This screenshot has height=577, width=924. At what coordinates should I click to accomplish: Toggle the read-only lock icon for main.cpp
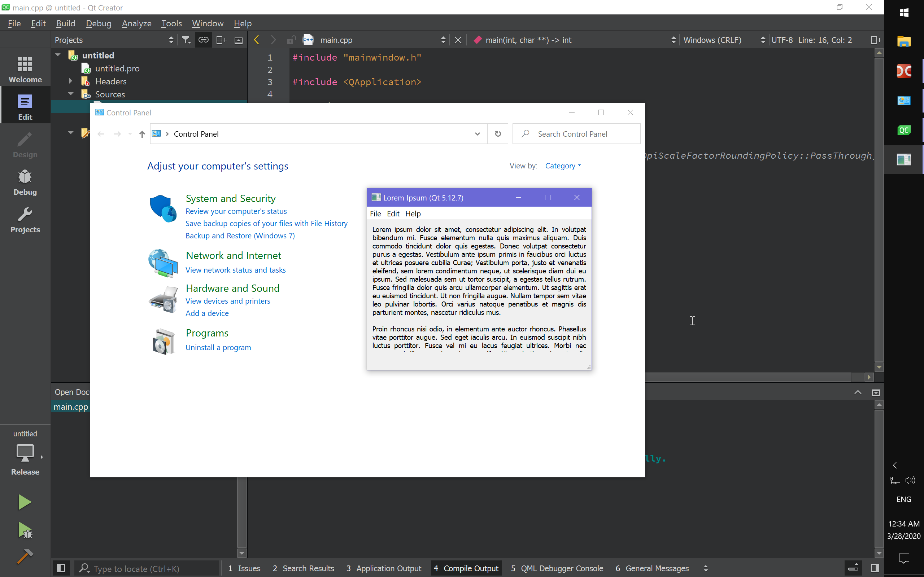(x=292, y=40)
